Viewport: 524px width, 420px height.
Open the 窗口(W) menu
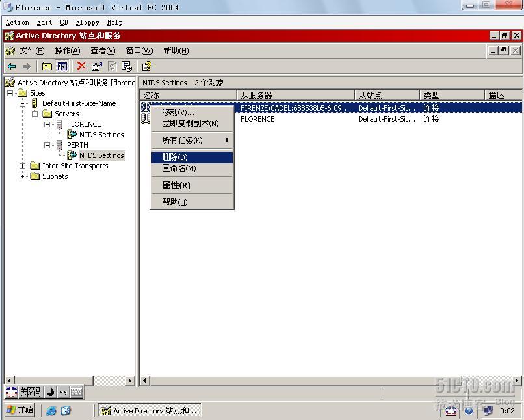139,51
